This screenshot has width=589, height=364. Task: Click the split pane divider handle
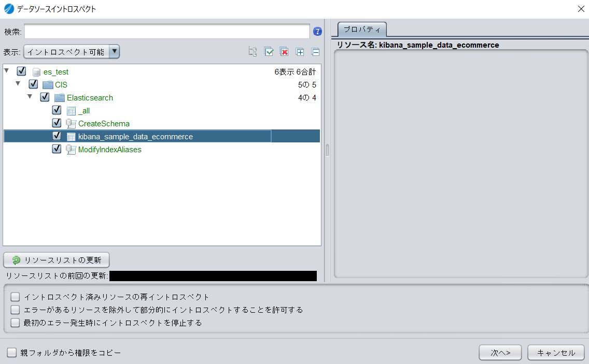[327, 151]
